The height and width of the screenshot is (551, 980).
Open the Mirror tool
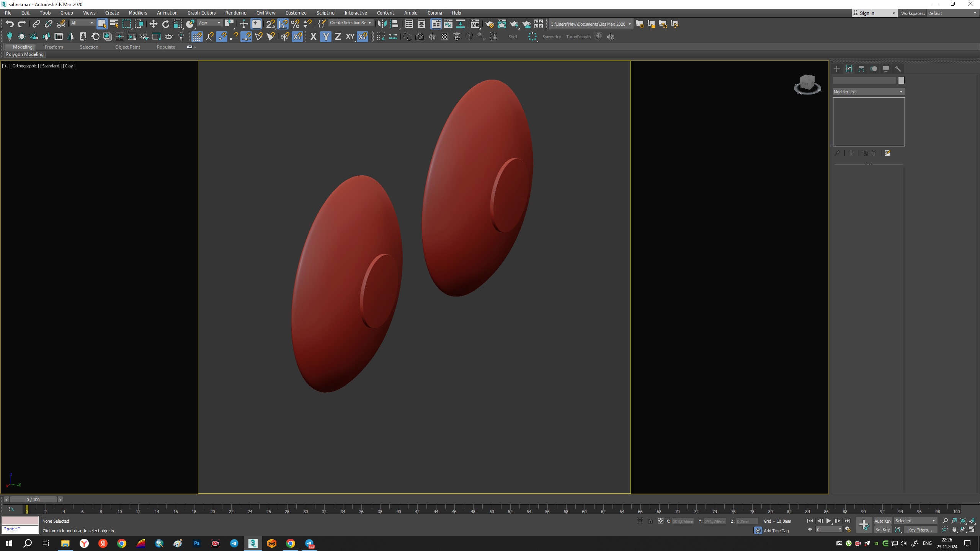(382, 24)
